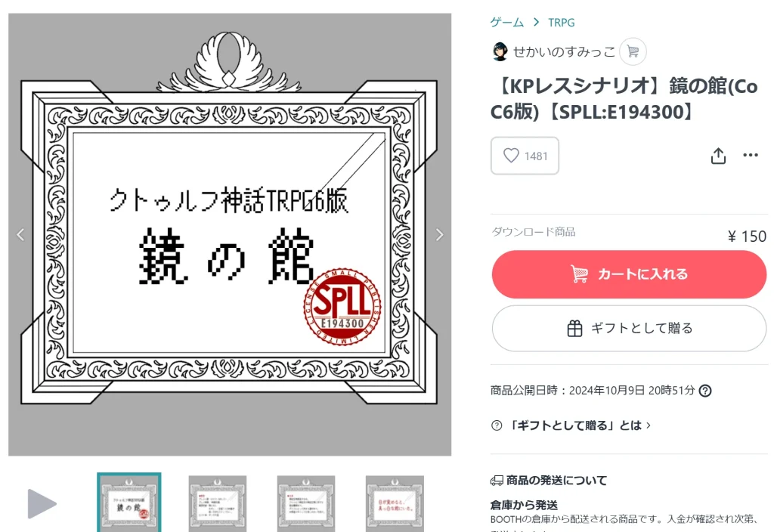Add item with カートに入れる button
This screenshot has height=532, width=774.
click(629, 274)
